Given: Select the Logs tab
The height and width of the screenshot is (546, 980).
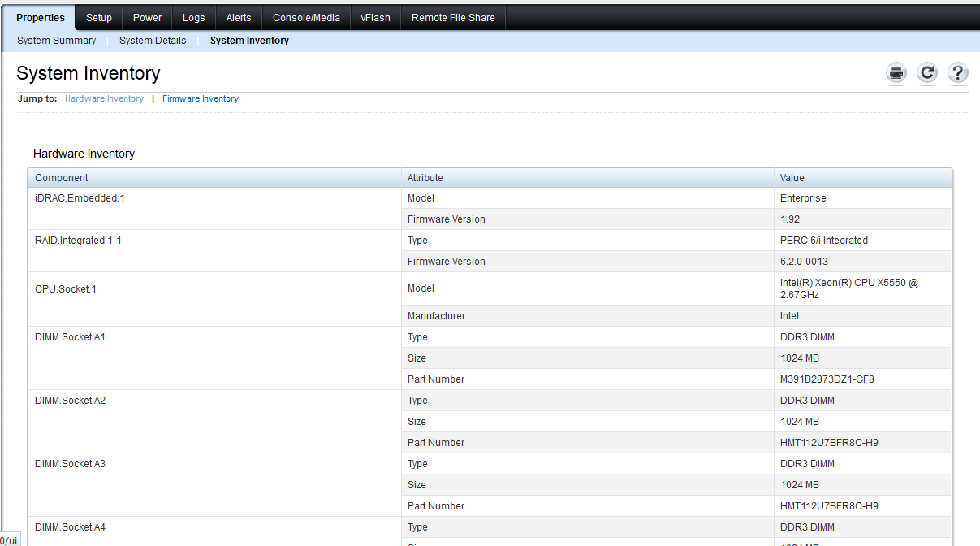Looking at the screenshot, I should coord(193,17).
